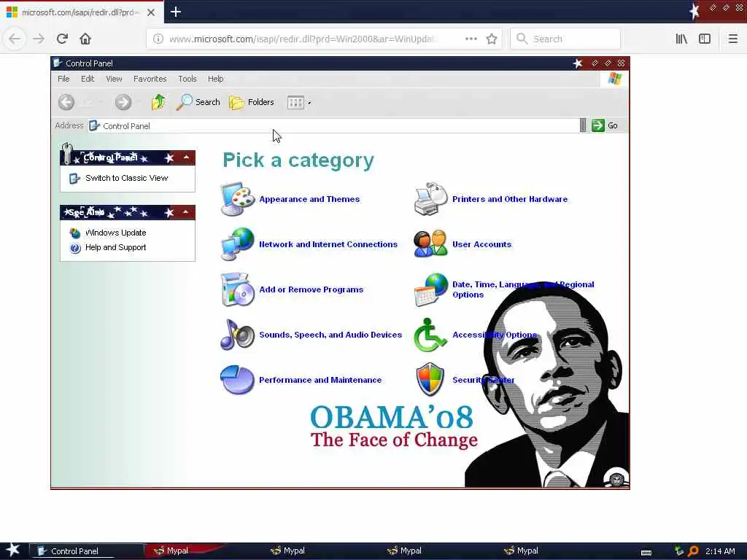Screen dimensions: 747x560
Task: Close the microsoft.com browser tab
Action: point(151,12)
